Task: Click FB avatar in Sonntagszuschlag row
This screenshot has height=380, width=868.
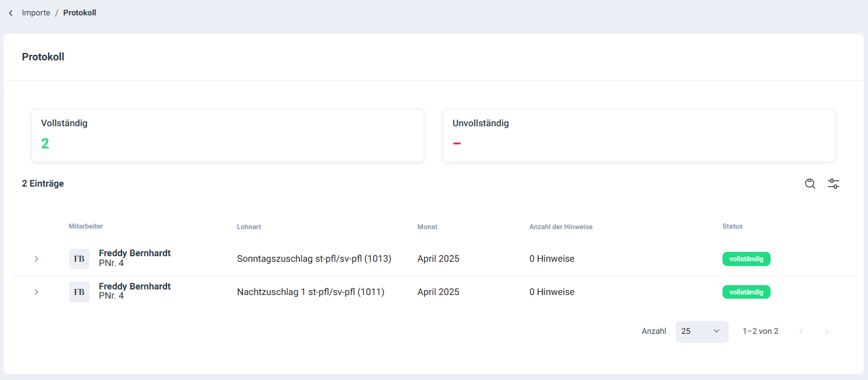Action: (x=79, y=259)
